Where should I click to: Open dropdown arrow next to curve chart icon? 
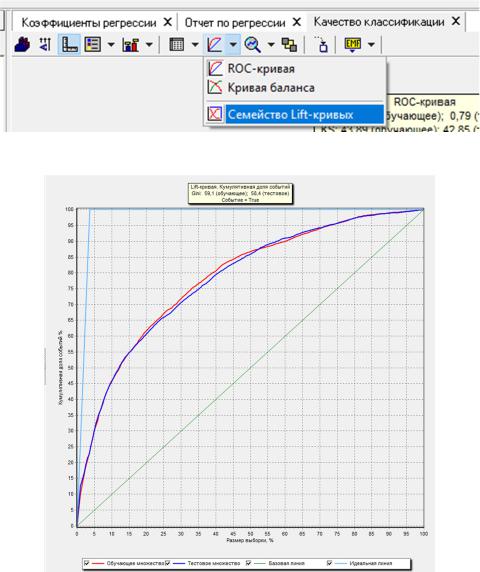(233, 45)
